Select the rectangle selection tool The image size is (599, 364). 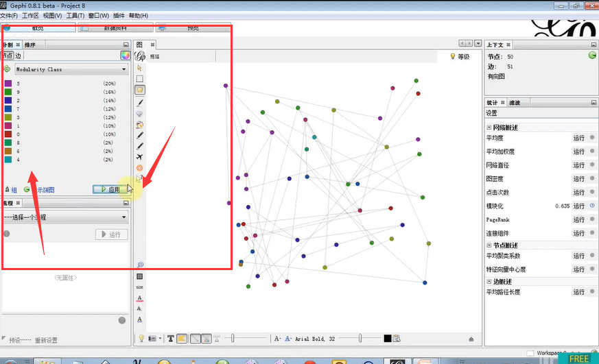[140, 79]
